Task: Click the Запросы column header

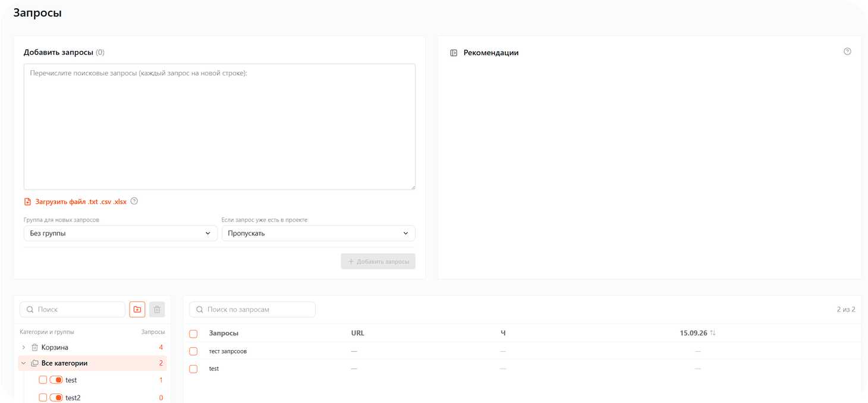Action: [x=224, y=333]
